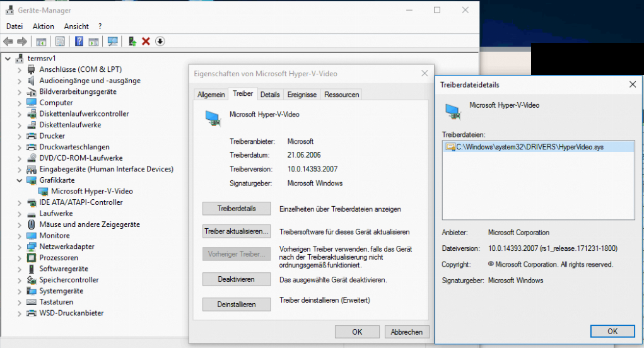This screenshot has height=348, width=644.
Task: Open the Ereignisse tab
Action: point(302,95)
